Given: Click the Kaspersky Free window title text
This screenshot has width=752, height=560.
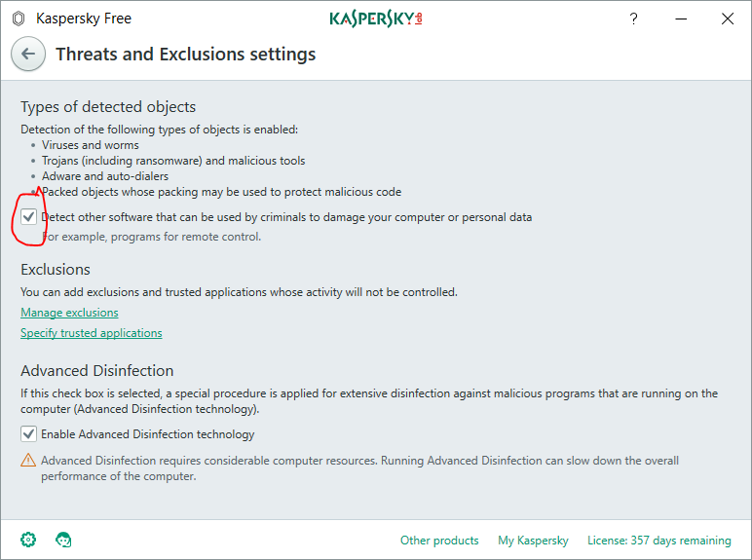Looking at the screenshot, I should tap(83, 19).
